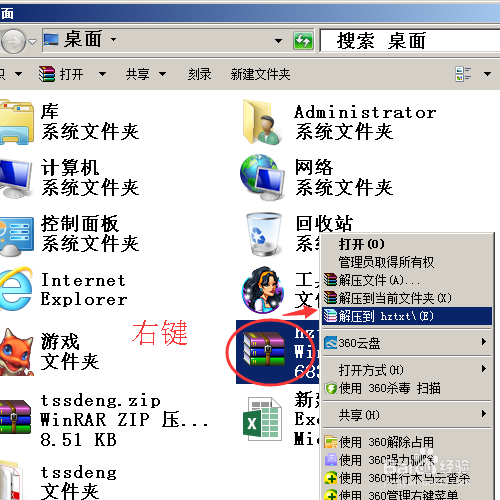Choose 使用 360管理右键菜单 entry
Viewport: 500px width, 500px height.
coord(407,494)
